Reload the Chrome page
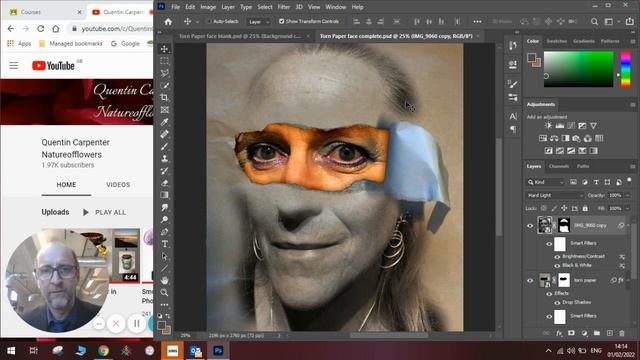 click(x=40, y=29)
